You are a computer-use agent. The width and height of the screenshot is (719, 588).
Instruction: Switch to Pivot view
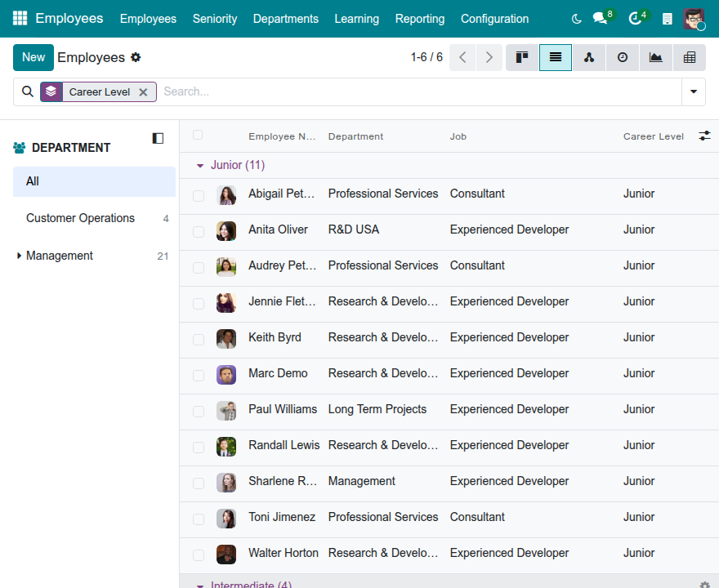point(690,57)
